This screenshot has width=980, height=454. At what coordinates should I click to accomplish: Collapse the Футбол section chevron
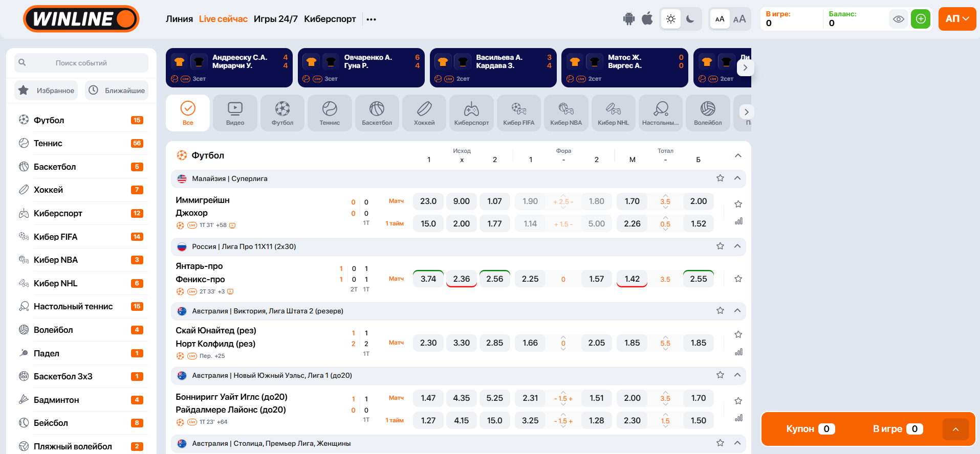738,155
